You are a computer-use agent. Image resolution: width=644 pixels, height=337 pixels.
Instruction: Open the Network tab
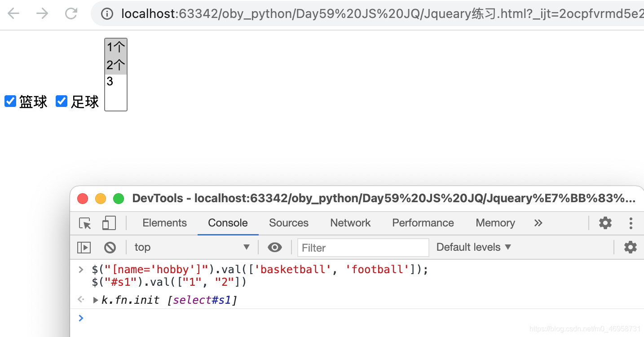coord(350,223)
